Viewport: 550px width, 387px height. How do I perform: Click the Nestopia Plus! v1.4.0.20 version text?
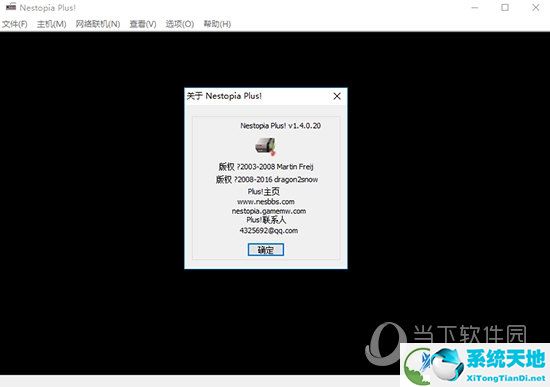tap(280, 126)
